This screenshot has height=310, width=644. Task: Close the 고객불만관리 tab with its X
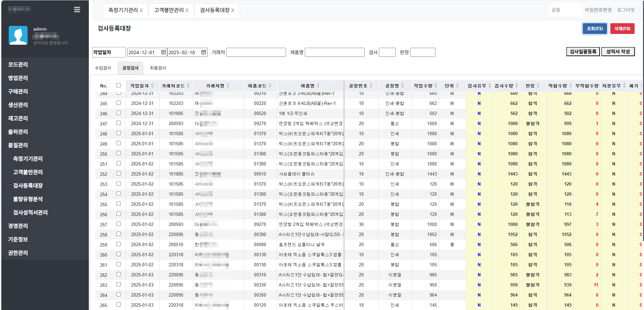[187, 10]
